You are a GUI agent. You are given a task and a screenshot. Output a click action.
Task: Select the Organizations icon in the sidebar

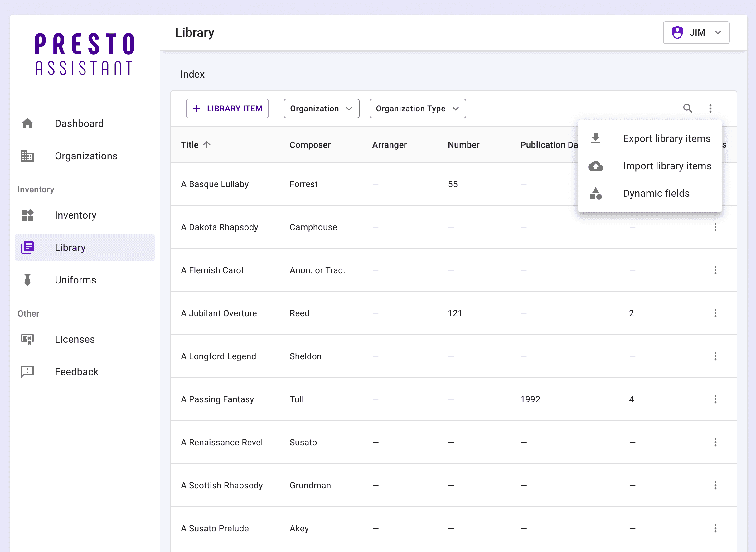pos(27,156)
